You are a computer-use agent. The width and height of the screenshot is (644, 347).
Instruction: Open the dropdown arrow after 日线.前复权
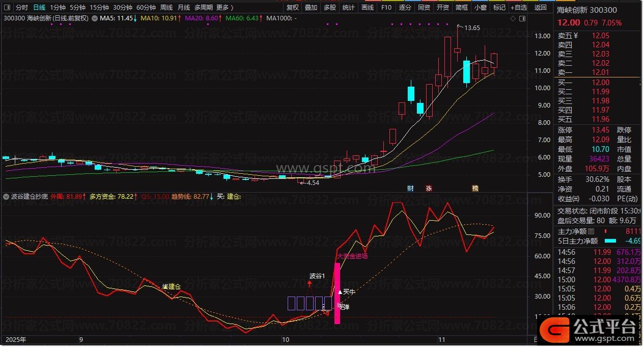pos(93,18)
